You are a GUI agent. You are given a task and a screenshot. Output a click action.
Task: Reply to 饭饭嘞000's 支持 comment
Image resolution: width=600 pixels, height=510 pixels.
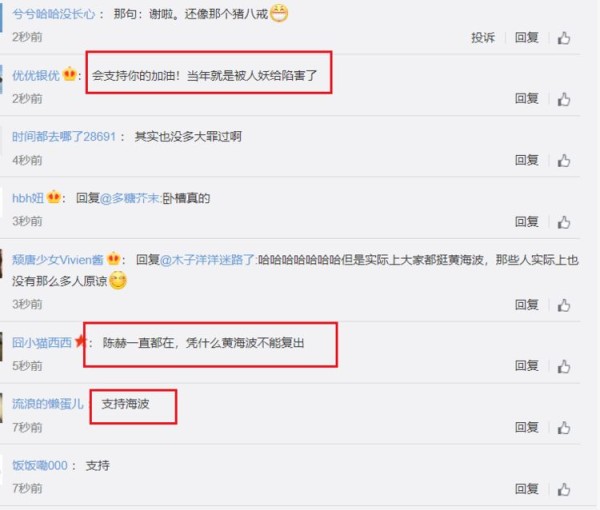coord(527,489)
